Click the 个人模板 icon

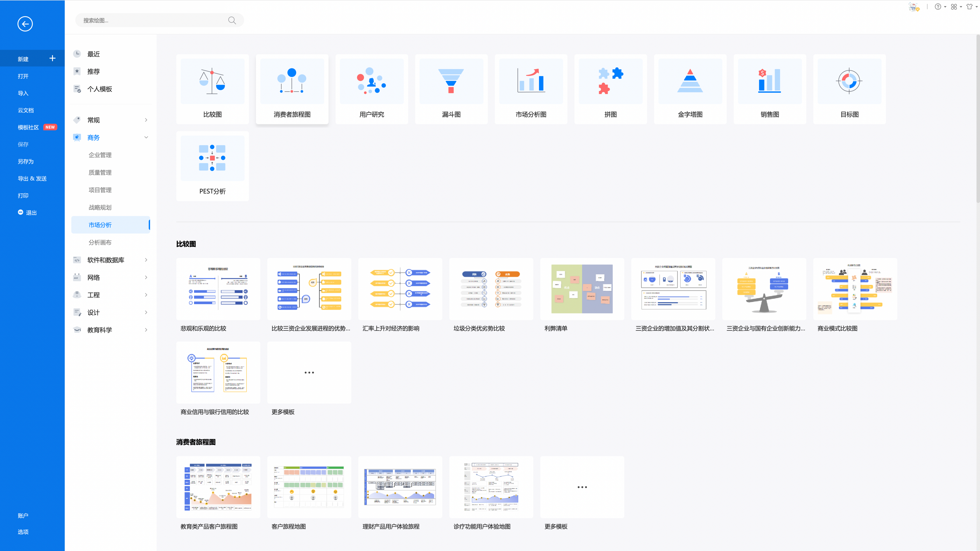pyautogui.click(x=77, y=89)
